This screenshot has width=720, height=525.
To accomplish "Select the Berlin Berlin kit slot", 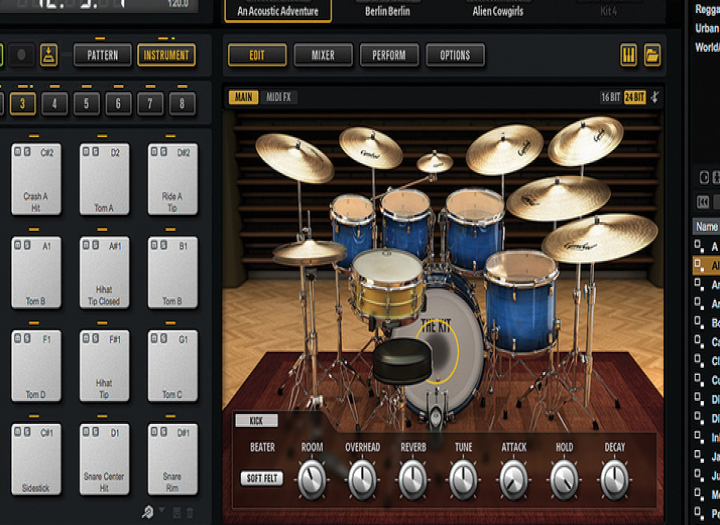I will (x=388, y=11).
